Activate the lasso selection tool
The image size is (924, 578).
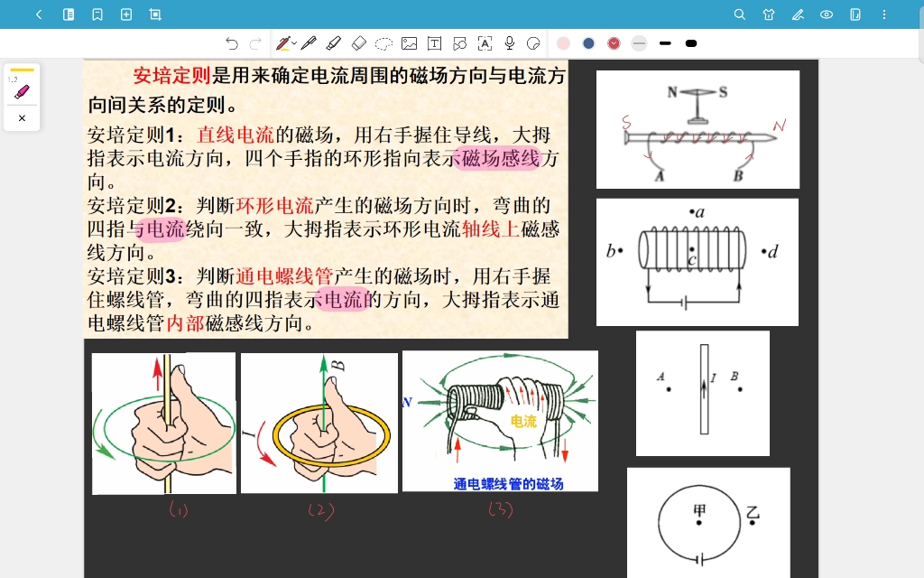(384, 42)
